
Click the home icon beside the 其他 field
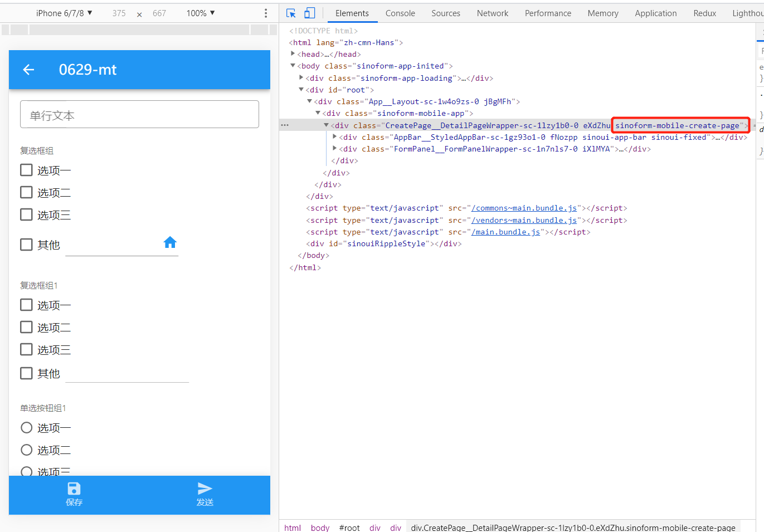click(x=170, y=242)
